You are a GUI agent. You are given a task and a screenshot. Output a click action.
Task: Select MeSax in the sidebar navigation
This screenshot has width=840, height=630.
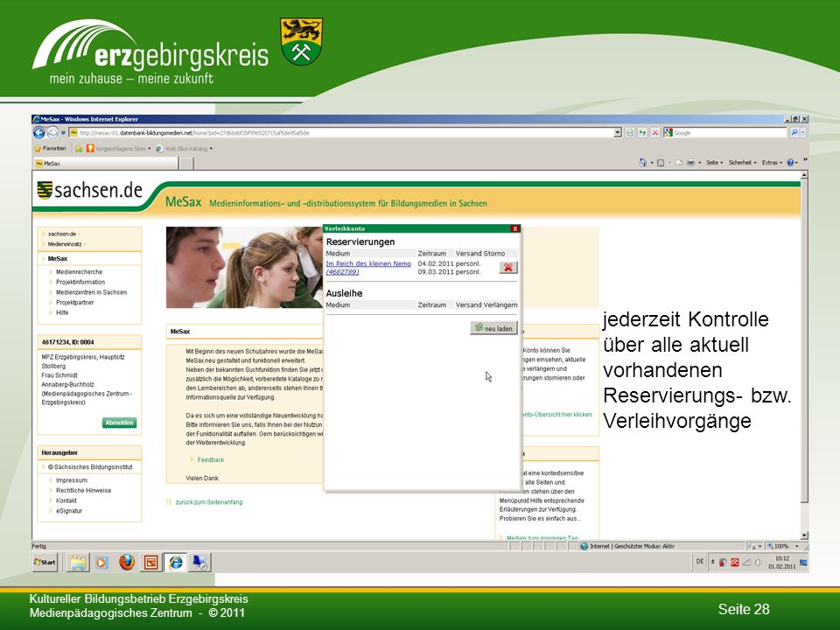(x=58, y=259)
